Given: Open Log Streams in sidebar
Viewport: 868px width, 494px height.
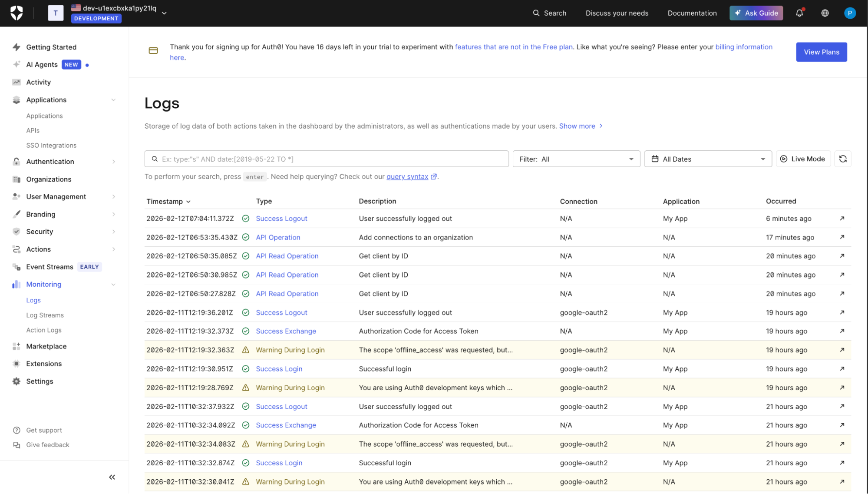Looking at the screenshot, I should tap(45, 315).
